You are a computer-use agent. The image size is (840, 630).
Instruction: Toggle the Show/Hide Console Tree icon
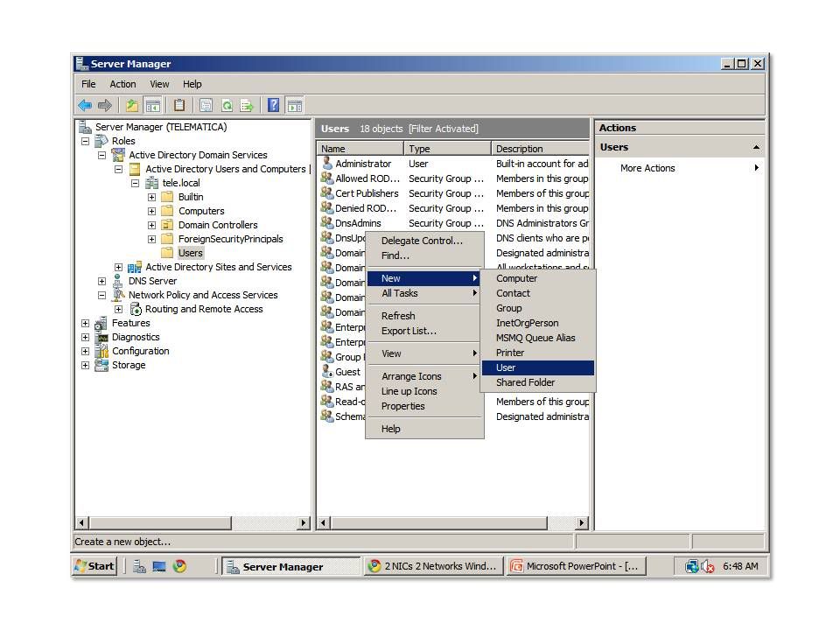tap(153, 106)
